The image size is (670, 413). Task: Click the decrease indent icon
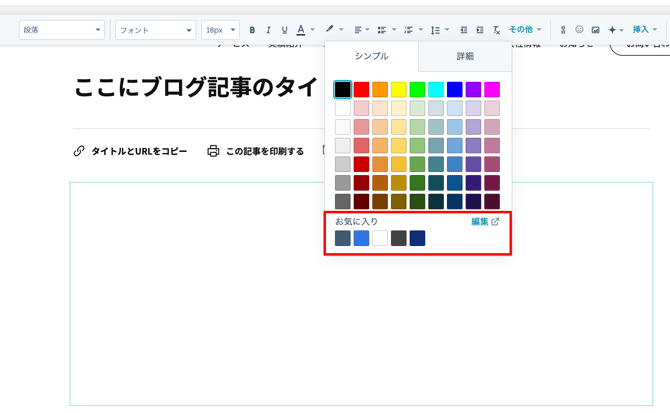coord(464,30)
